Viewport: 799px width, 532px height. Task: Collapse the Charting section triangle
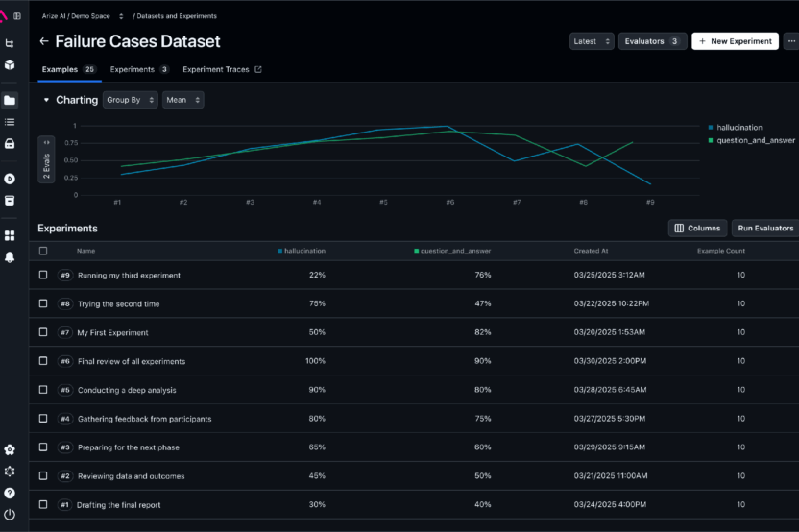tap(46, 100)
